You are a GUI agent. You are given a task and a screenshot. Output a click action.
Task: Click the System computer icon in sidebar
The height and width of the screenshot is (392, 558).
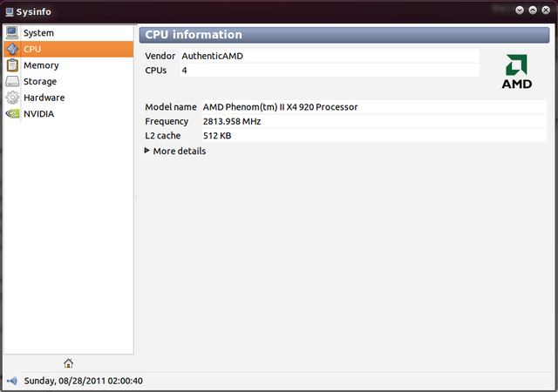[12, 33]
